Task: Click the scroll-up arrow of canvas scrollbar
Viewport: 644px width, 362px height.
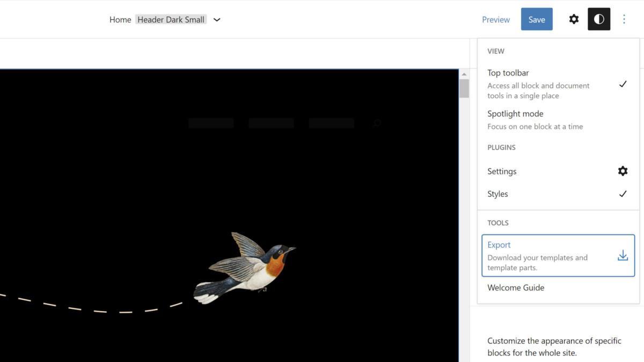Action: point(464,73)
